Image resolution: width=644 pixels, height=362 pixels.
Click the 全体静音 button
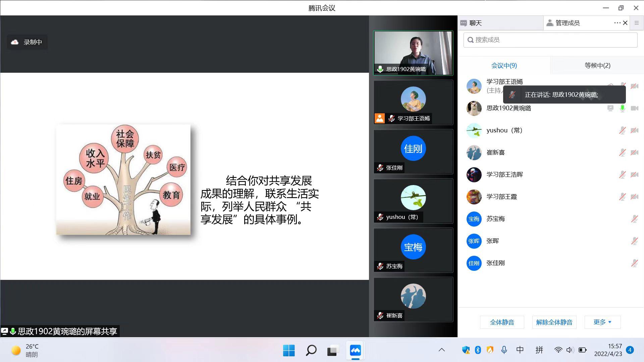click(x=502, y=322)
